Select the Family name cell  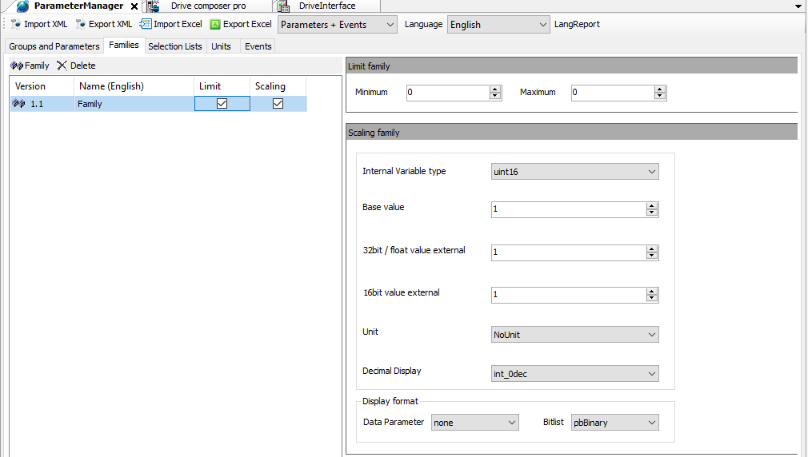(x=134, y=104)
